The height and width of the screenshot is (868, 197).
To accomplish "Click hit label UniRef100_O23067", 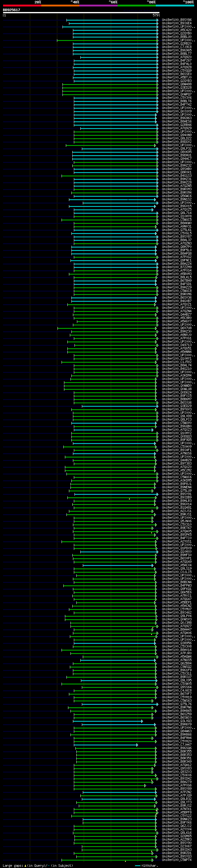I will tap(176, 846).
